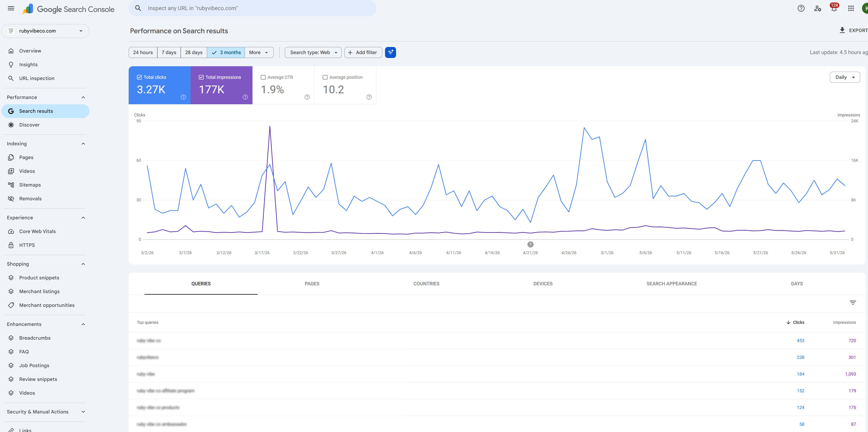
Task: Click the annotation marker on 4/21/26
Action: tap(530, 245)
